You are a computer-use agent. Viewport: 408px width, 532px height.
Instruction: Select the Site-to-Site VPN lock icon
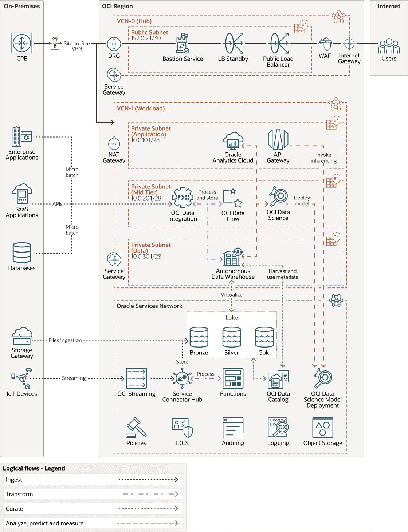point(55,43)
